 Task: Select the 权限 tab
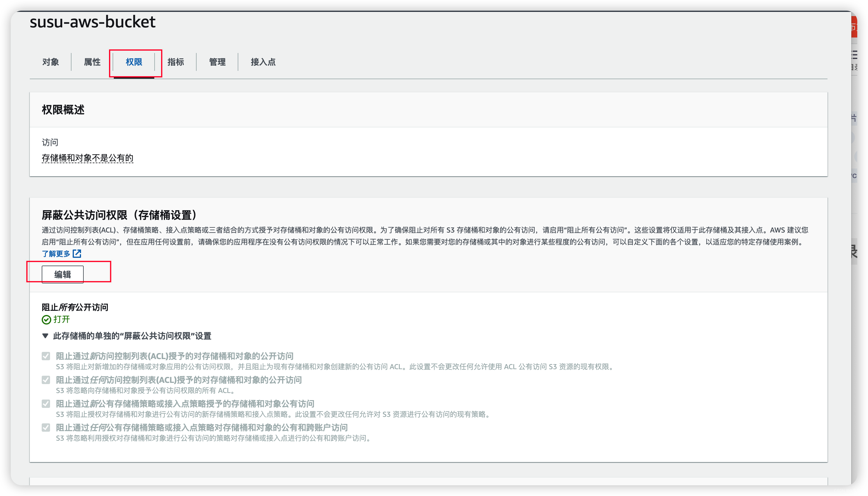(x=134, y=62)
